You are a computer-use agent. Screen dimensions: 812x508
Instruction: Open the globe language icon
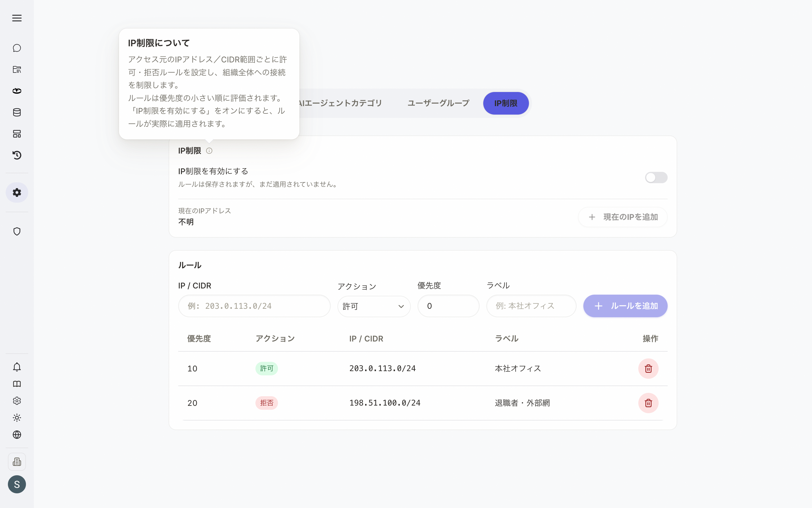pos(17,435)
